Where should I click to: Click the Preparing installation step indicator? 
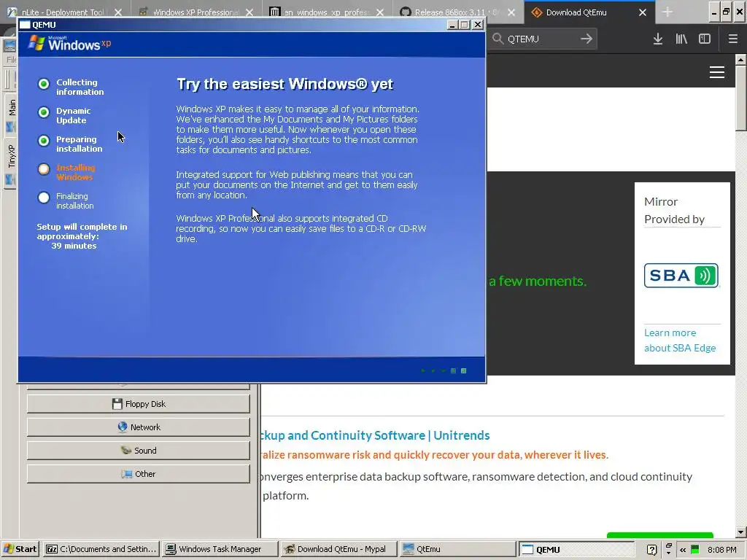click(43, 141)
